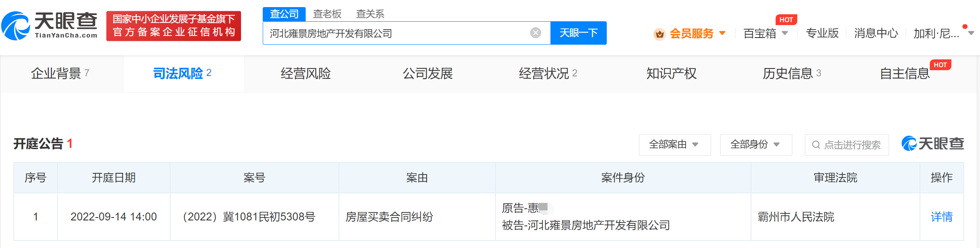Click the red official credit agency banner
Viewport: 980px width, 248px height.
[173, 26]
